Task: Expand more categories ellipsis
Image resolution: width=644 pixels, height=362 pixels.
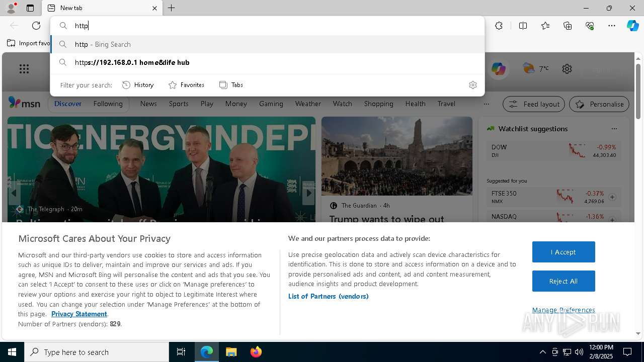Action: pyautogui.click(x=486, y=104)
